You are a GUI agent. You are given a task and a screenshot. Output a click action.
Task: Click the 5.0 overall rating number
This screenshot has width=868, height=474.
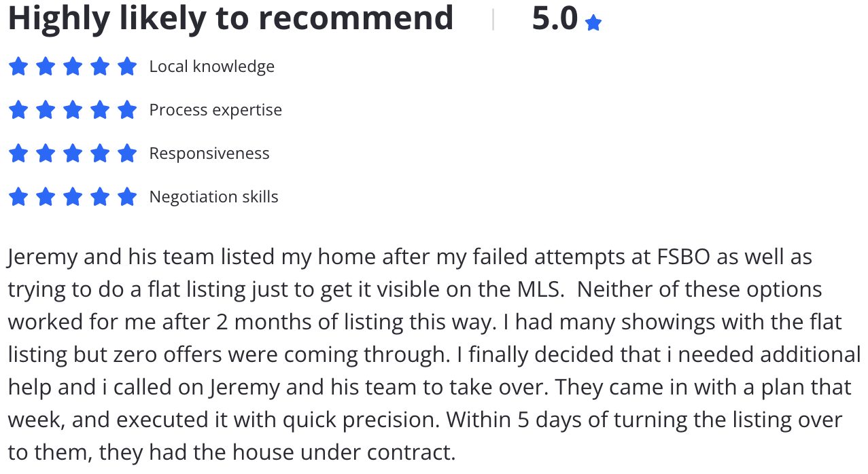pos(555,19)
